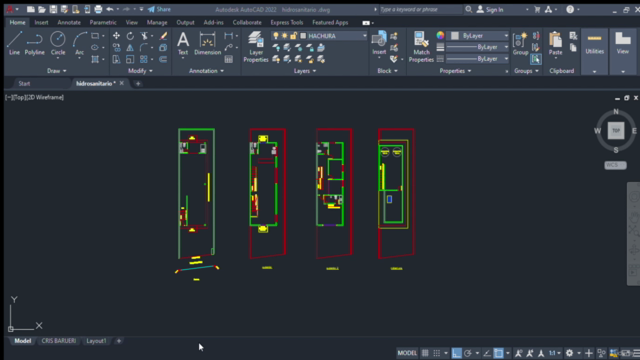Click the Help question mark icon
This screenshot has width=640, height=360.
[x=570, y=9]
